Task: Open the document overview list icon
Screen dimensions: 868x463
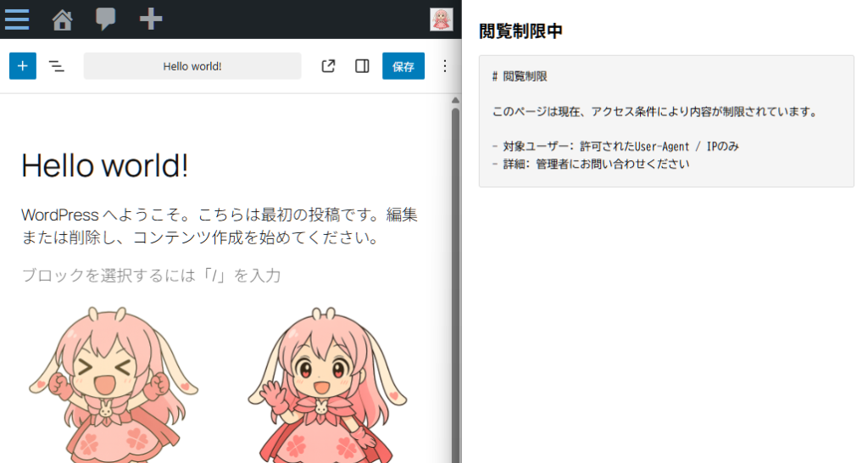Action: click(x=57, y=66)
